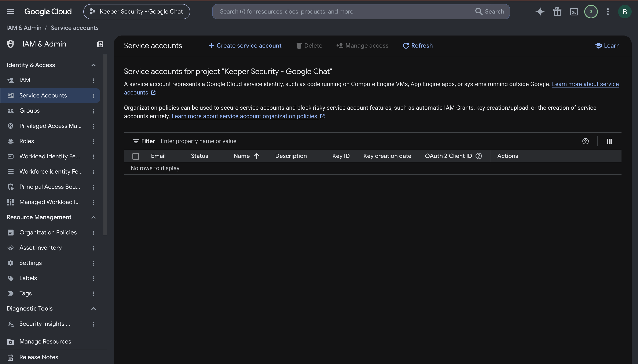Image resolution: width=638 pixels, height=364 pixels.
Task: Click the Filter property input field
Action: pyautogui.click(x=368, y=141)
